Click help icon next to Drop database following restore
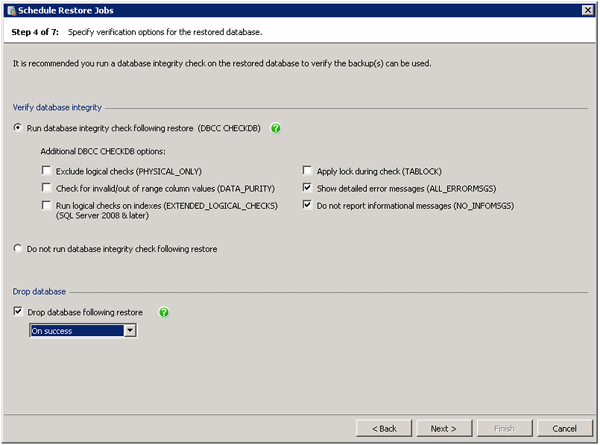The width and height of the screenshot is (600, 445). tap(164, 312)
